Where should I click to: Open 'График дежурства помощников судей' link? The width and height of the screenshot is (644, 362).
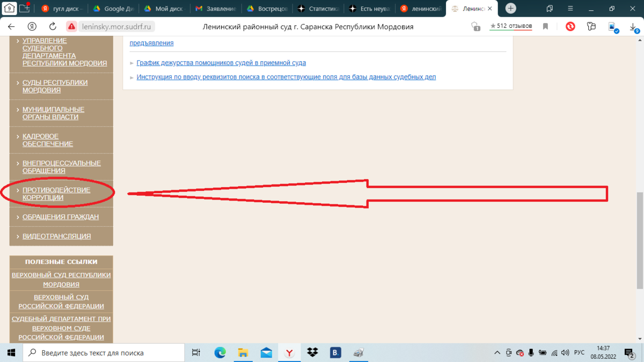coord(221,63)
